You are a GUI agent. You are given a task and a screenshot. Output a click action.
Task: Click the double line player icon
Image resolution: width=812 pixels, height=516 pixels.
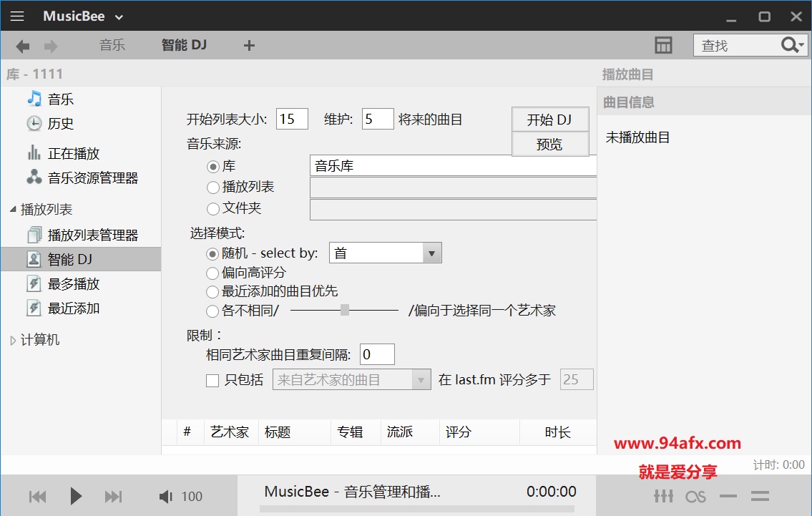click(760, 496)
